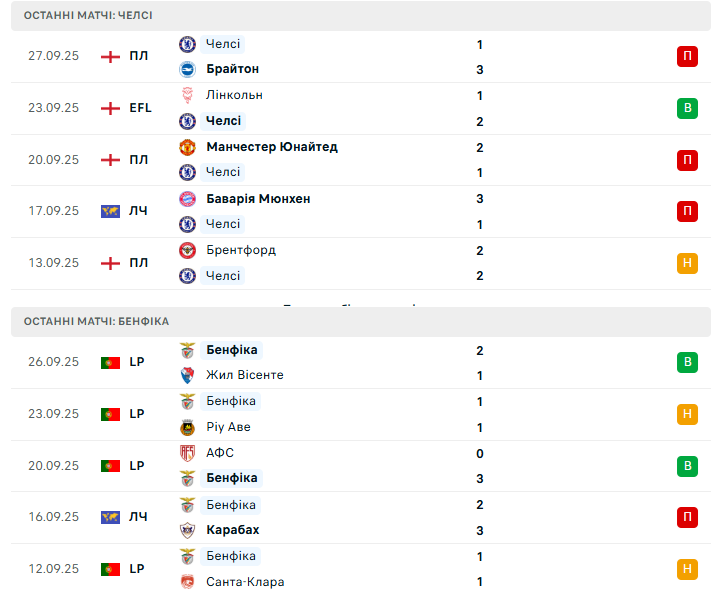The width and height of the screenshot is (719, 596).
Task: Click Brighton club crest icon
Action: tap(187, 69)
